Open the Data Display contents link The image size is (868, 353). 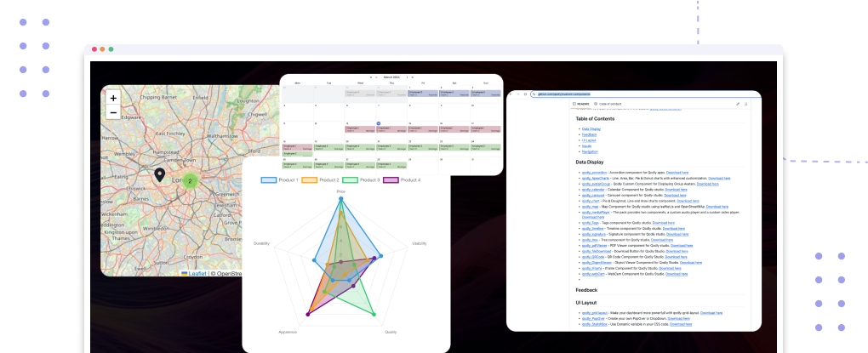[x=591, y=128]
